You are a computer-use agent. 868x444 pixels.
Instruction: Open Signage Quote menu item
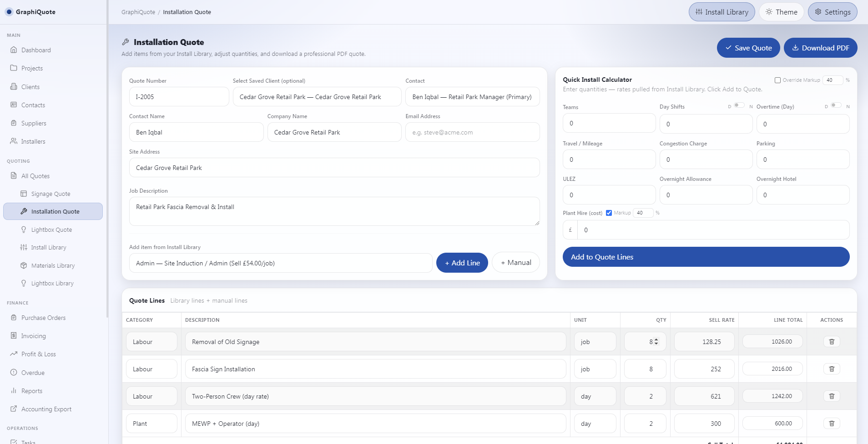(50, 194)
